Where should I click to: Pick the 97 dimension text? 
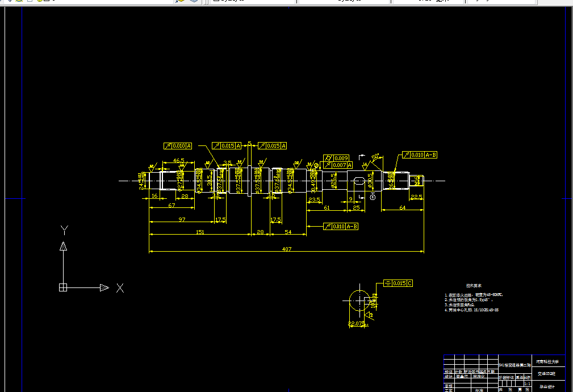[182, 219]
